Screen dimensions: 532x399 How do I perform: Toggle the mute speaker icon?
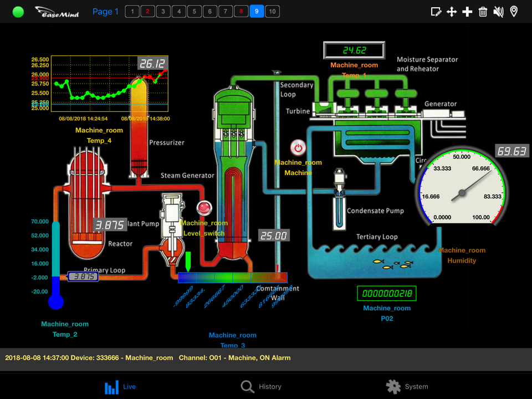tap(498, 12)
